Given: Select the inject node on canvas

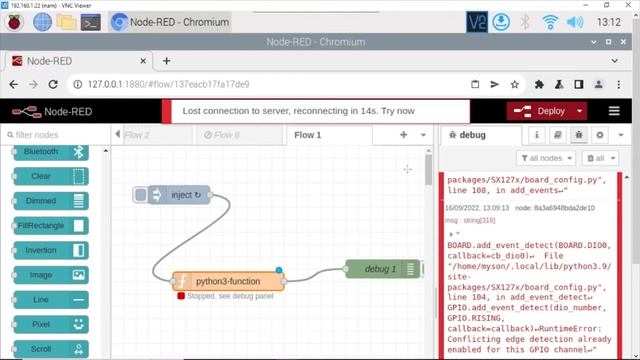Looking at the screenshot, I should 180,195.
